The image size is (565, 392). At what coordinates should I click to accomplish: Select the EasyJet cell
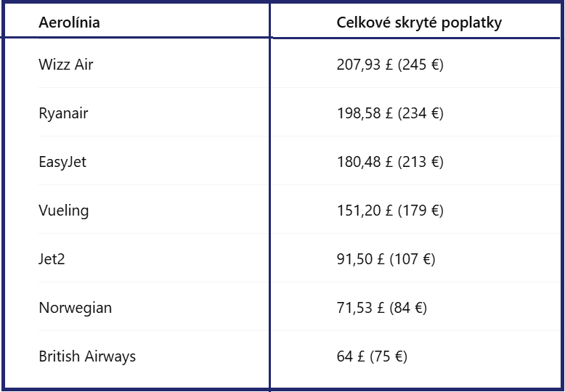[62, 162]
